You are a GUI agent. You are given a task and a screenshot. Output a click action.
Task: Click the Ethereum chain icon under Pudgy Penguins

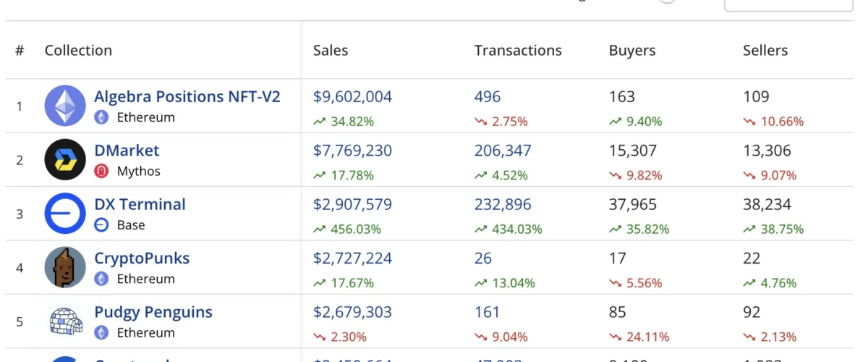click(102, 333)
